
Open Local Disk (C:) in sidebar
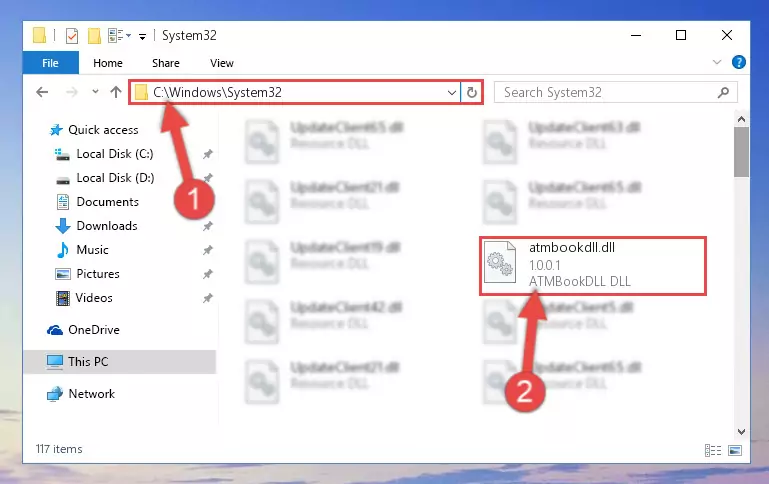[114, 154]
